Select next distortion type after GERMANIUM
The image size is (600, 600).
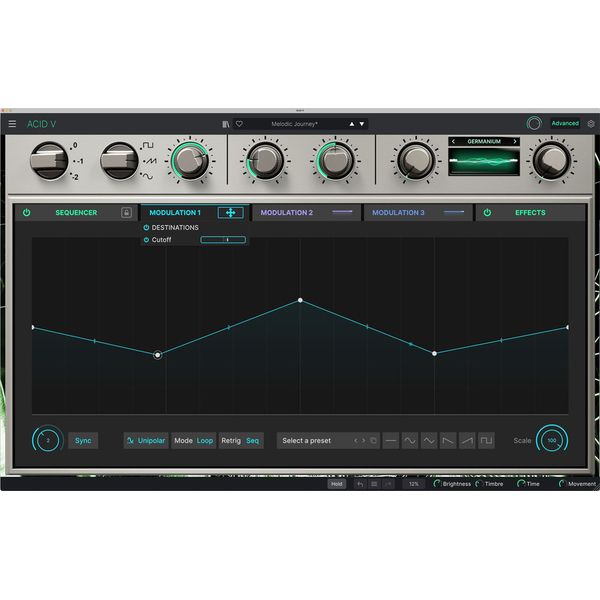click(515, 142)
